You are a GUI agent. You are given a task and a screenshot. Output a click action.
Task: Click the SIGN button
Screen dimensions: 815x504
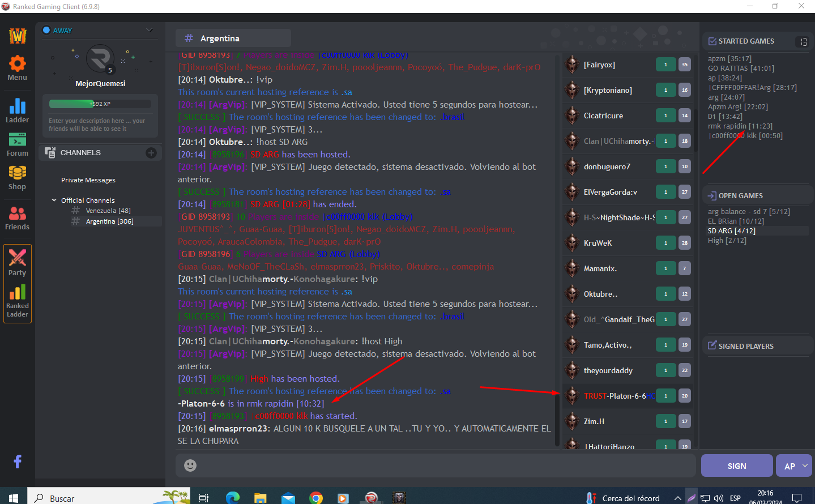[x=737, y=465]
